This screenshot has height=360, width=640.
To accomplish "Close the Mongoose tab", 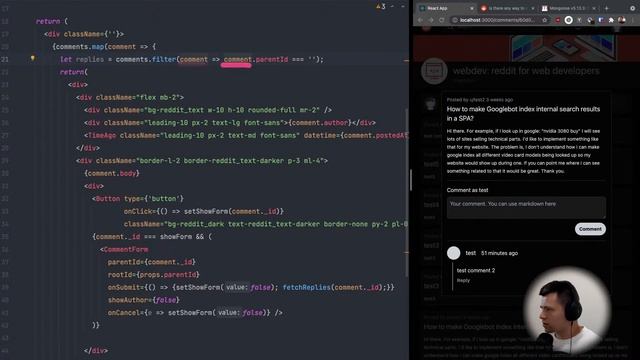I will (594, 8).
